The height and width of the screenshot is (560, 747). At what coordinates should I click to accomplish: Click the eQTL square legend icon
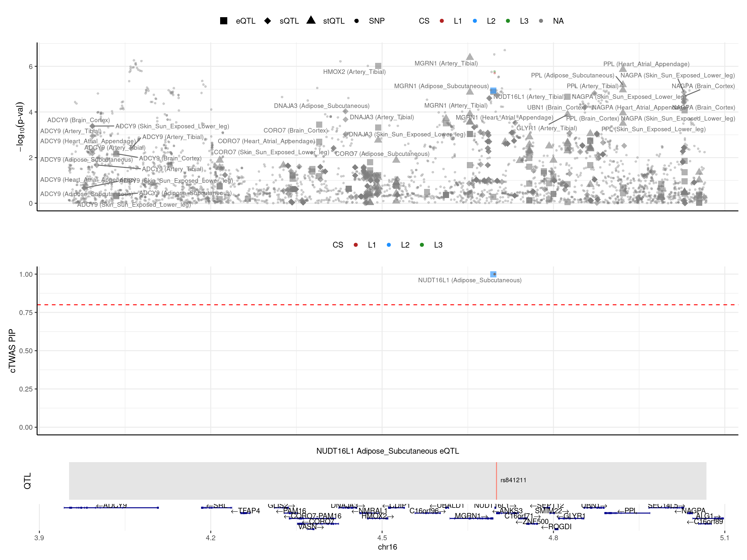click(x=224, y=21)
